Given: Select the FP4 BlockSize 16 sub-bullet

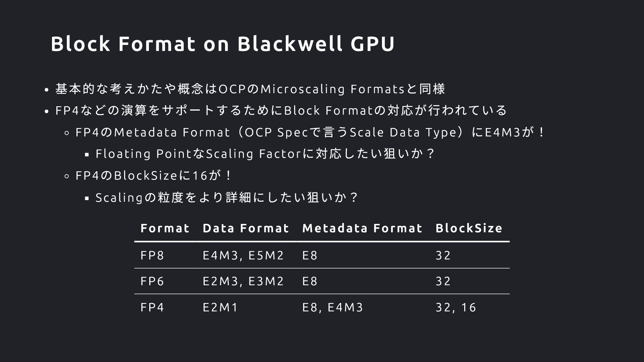Looking at the screenshot, I should click(153, 175).
